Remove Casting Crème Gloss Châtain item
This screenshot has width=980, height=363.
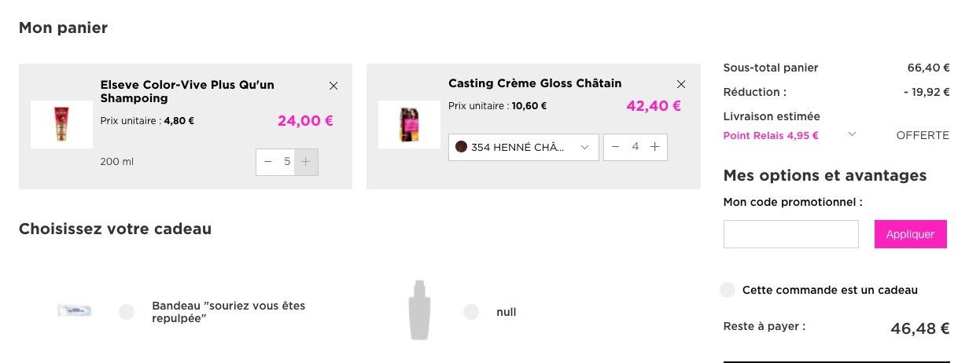pyautogui.click(x=681, y=84)
